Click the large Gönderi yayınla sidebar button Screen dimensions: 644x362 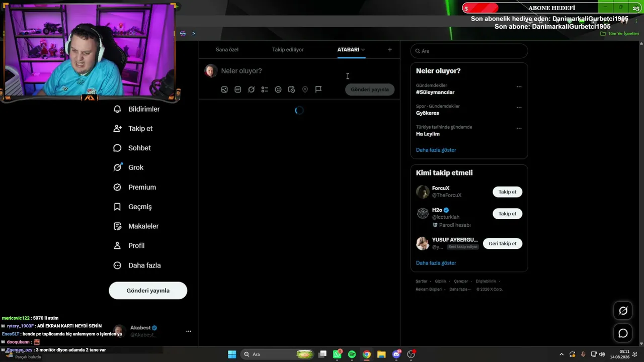coord(148,291)
